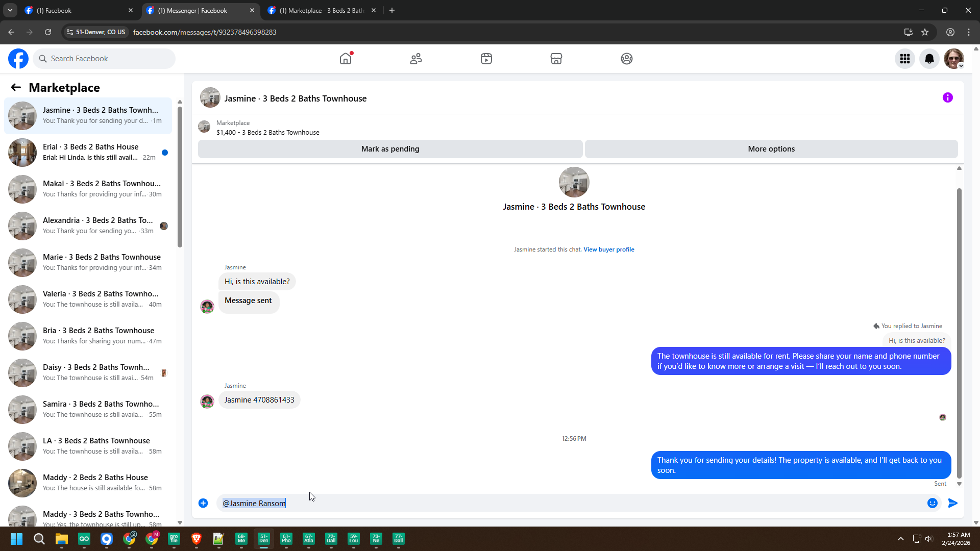Click the purple conversation info icon

coord(948,97)
